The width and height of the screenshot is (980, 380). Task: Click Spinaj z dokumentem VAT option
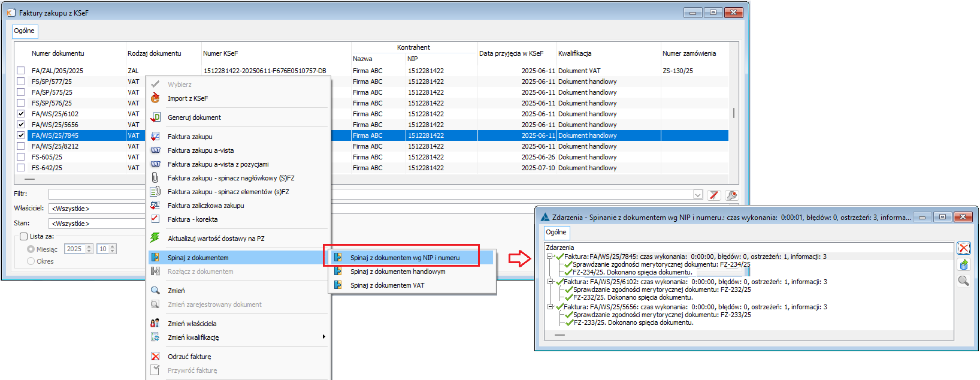[387, 285]
